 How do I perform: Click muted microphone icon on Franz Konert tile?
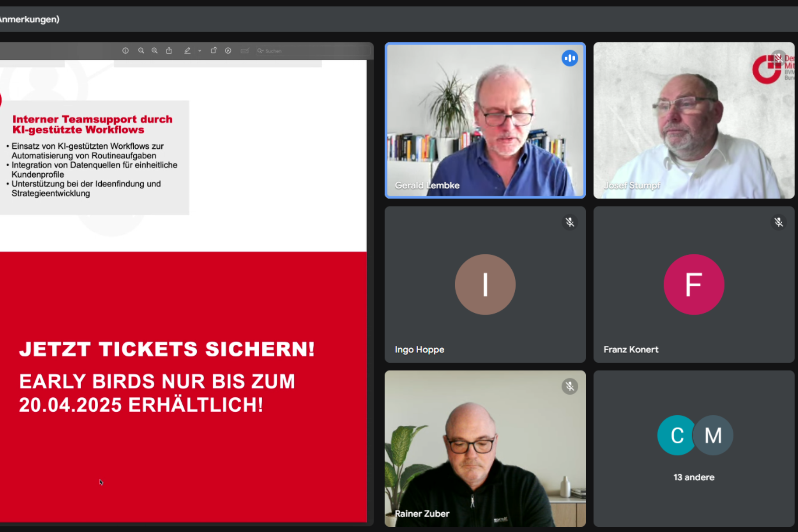(778, 222)
